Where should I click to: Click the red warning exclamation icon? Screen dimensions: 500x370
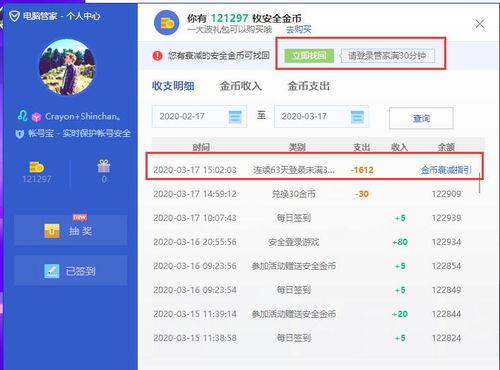[x=157, y=56]
